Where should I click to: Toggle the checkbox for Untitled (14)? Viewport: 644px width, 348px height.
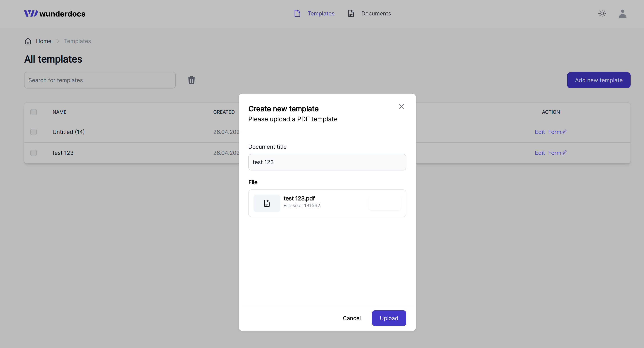33,132
